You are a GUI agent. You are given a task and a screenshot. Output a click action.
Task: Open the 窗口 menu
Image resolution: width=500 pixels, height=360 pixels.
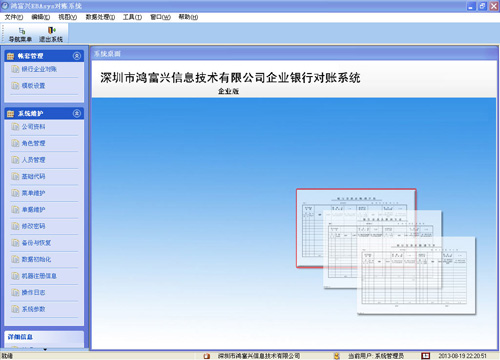tap(160, 17)
